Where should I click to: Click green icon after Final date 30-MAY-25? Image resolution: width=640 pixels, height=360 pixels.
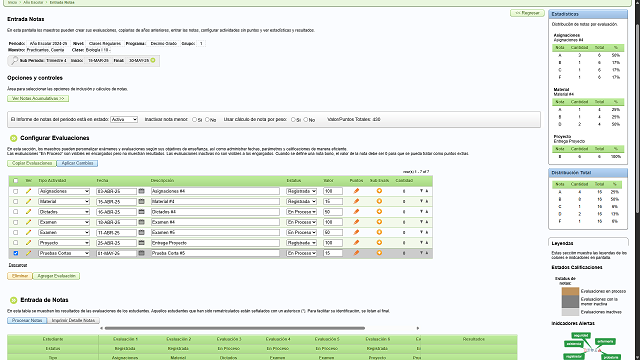click(x=153, y=60)
